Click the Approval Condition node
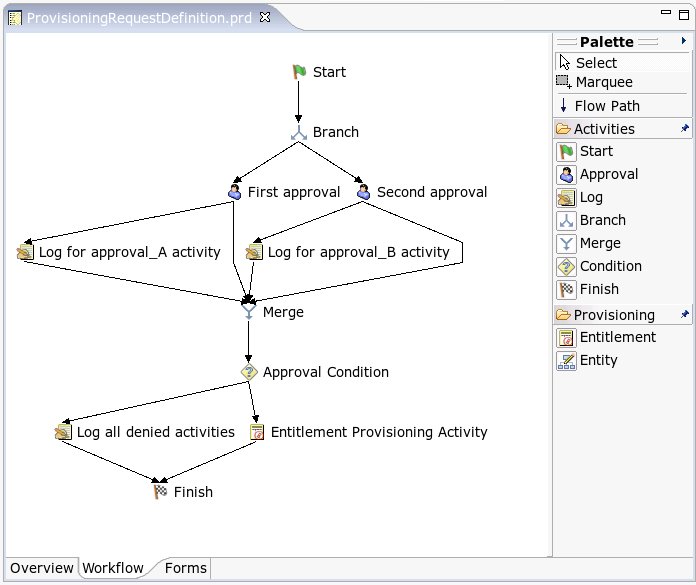 (x=325, y=372)
